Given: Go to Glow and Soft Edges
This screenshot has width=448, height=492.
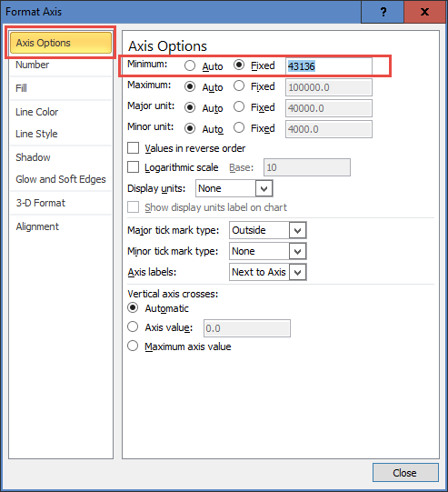Looking at the screenshot, I should click(x=61, y=179).
